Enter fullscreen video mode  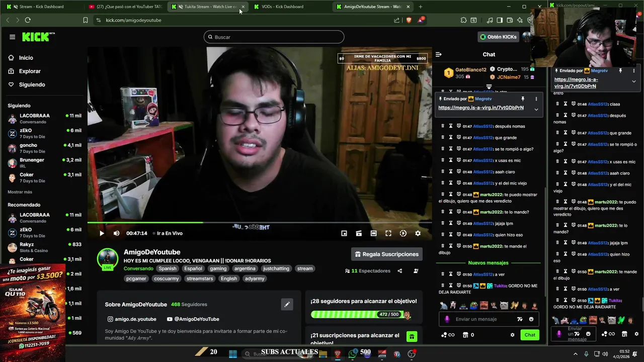(x=388, y=233)
